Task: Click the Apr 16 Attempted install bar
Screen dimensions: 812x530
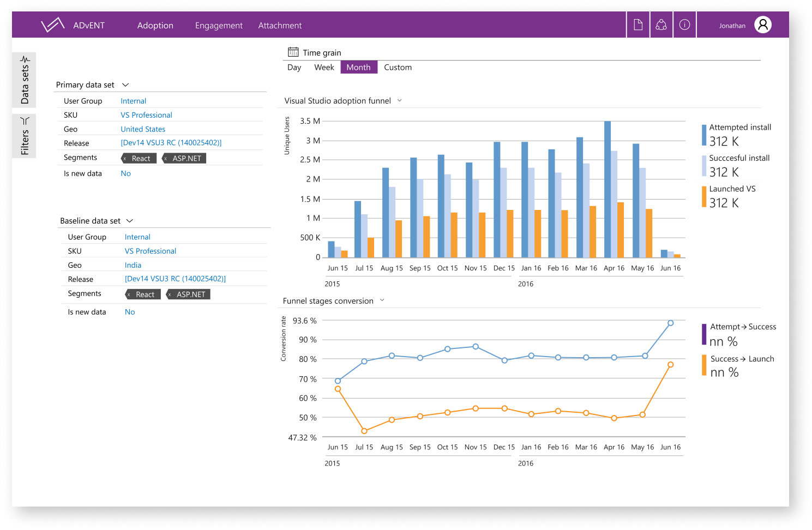Action: [x=608, y=189]
